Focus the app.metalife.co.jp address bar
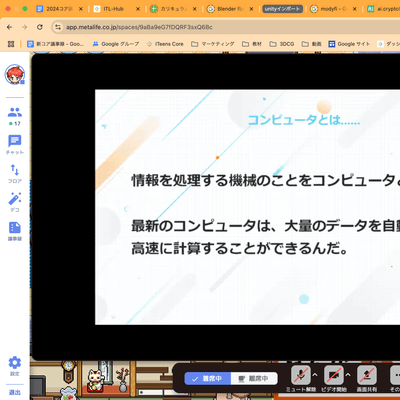This screenshot has height=400, width=400. coord(227,27)
